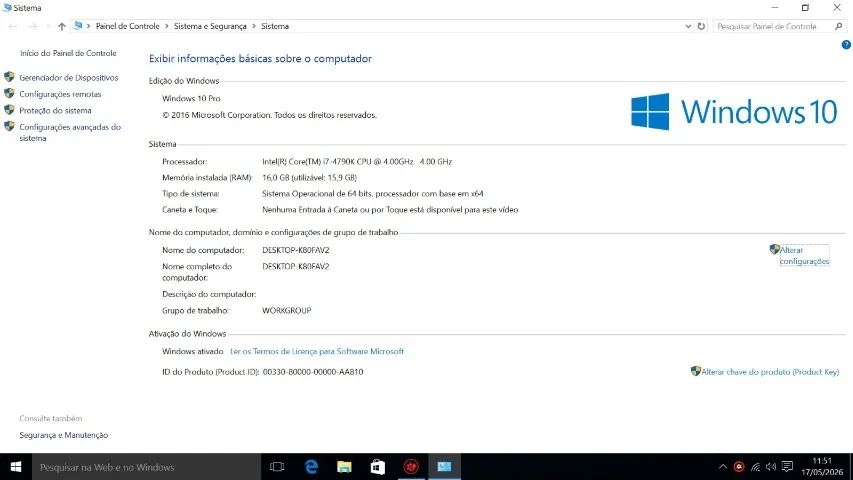Click the WORKGROUP value
The image size is (853, 480).
[287, 310]
